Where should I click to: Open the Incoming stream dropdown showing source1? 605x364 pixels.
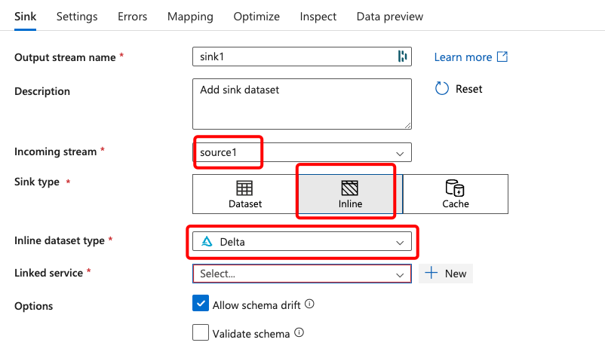click(302, 152)
